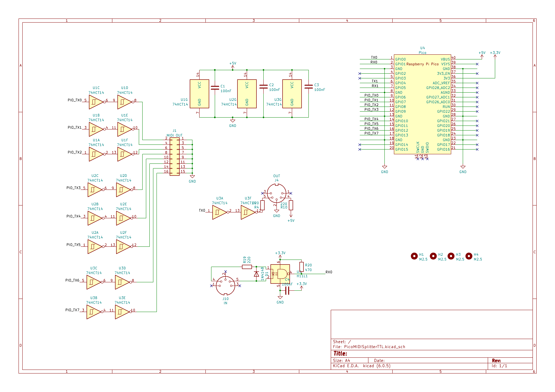Select resistor R19 220 symbol

pos(247,267)
